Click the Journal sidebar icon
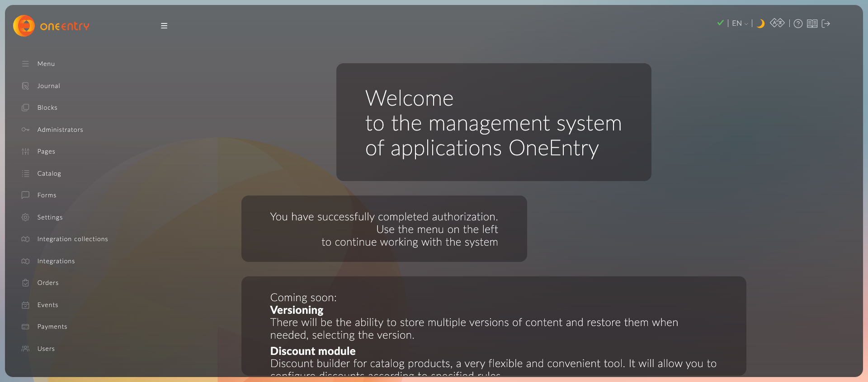This screenshot has width=868, height=382. pyautogui.click(x=25, y=86)
